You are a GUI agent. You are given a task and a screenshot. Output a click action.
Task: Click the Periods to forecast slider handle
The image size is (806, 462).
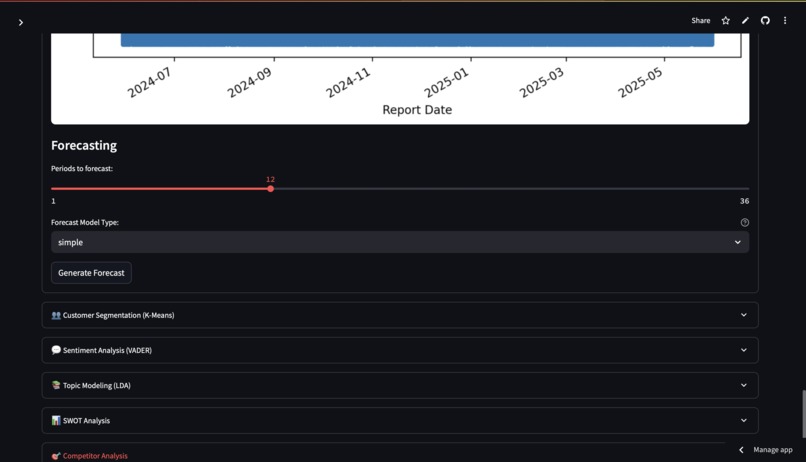[x=270, y=189]
